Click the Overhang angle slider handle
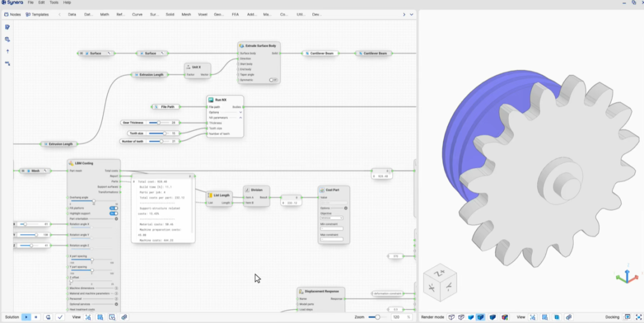This screenshot has height=323, width=644. (94, 201)
